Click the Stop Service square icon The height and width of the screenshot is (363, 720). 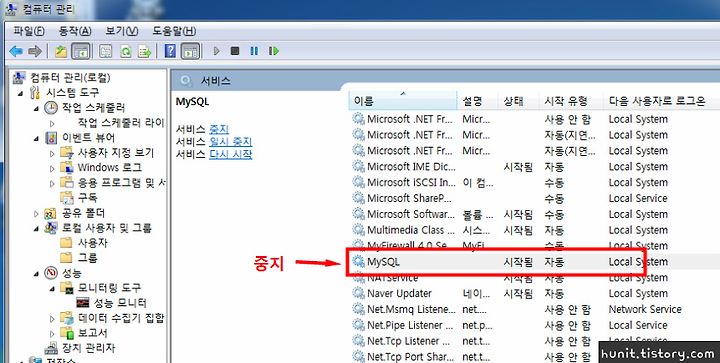[235, 51]
